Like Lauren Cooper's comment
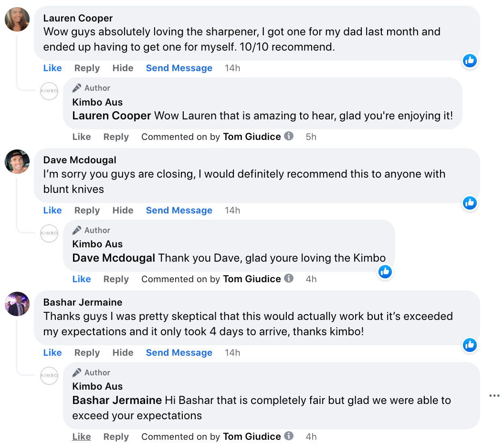Screen dimensions: 504x446 pos(52,68)
